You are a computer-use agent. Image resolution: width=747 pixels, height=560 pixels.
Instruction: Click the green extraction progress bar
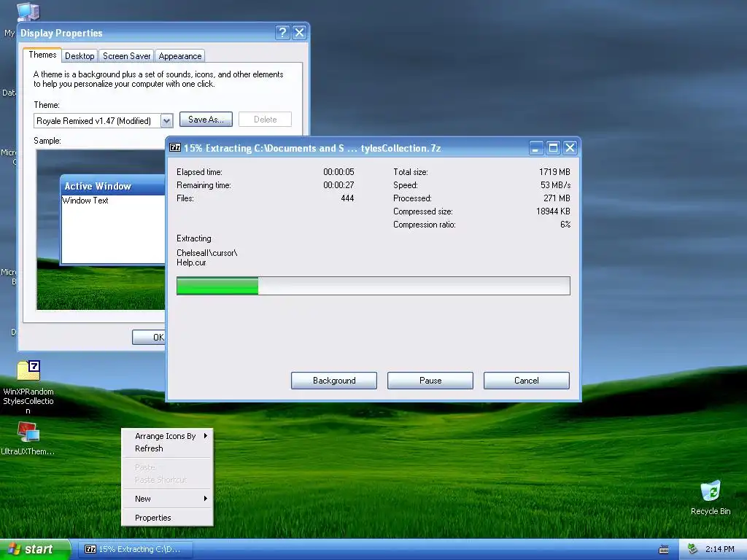coord(373,286)
